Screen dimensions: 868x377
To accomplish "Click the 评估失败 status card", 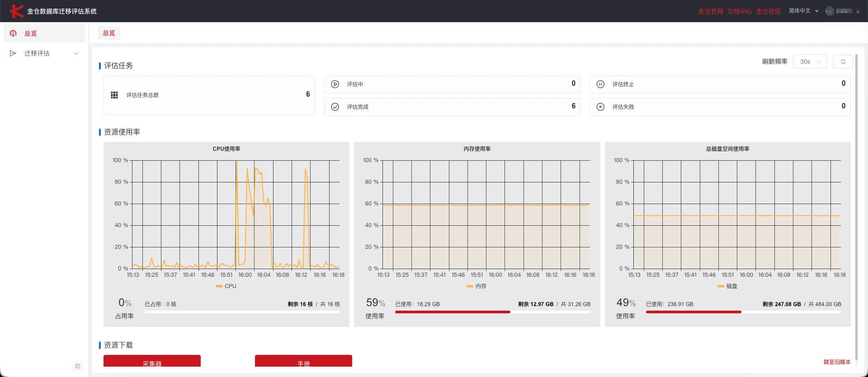I will tap(720, 107).
